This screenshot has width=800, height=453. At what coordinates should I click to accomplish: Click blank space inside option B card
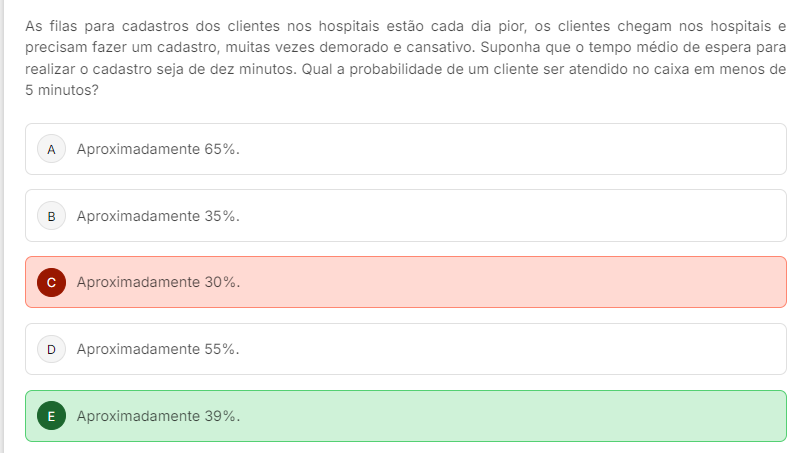(510, 216)
